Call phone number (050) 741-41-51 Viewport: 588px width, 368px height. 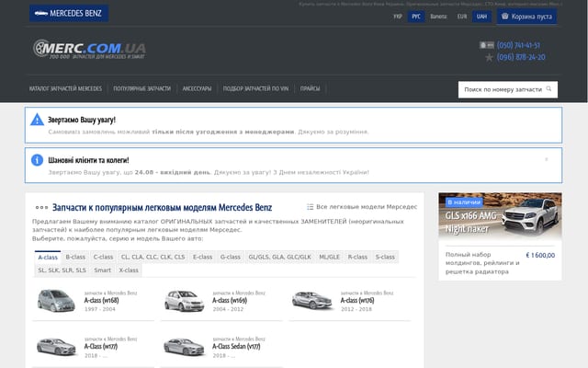518,45
